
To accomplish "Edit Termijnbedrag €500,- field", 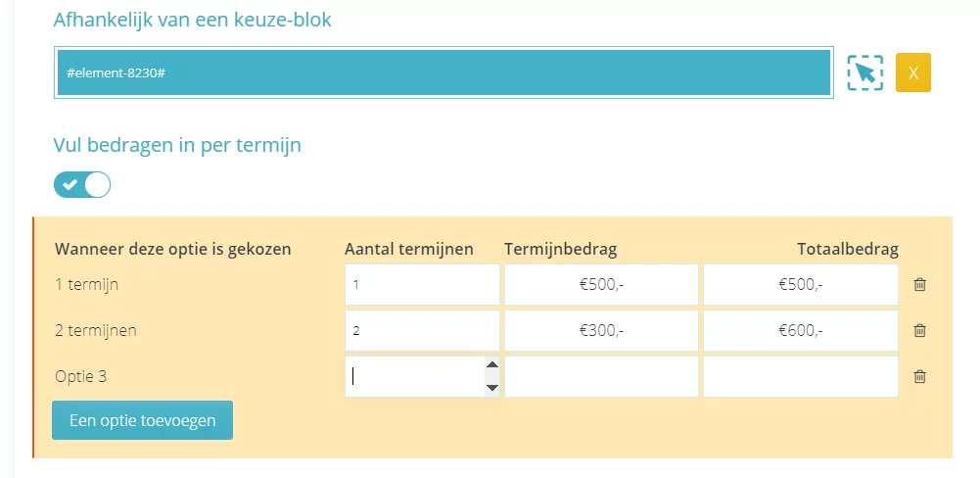I will (601, 285).
